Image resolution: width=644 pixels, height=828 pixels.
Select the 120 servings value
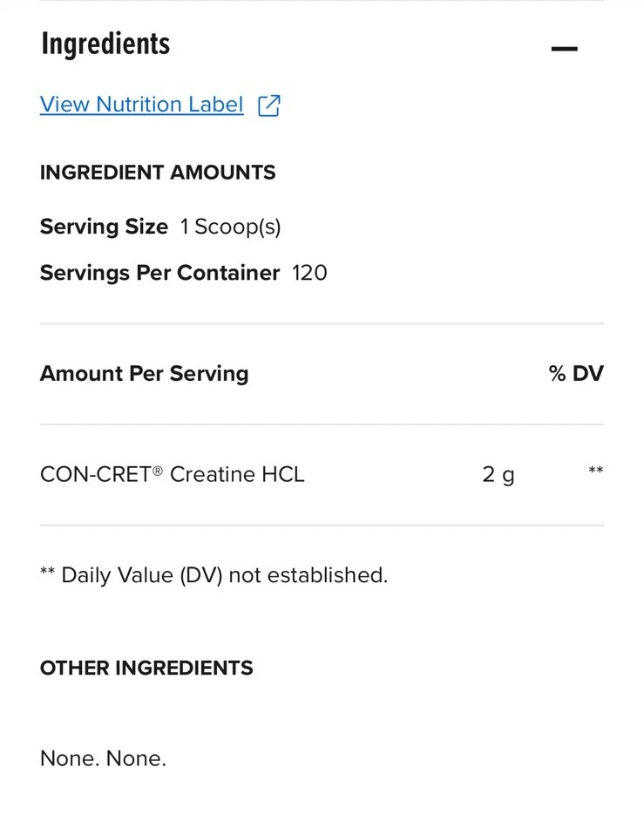pos(309,273)
